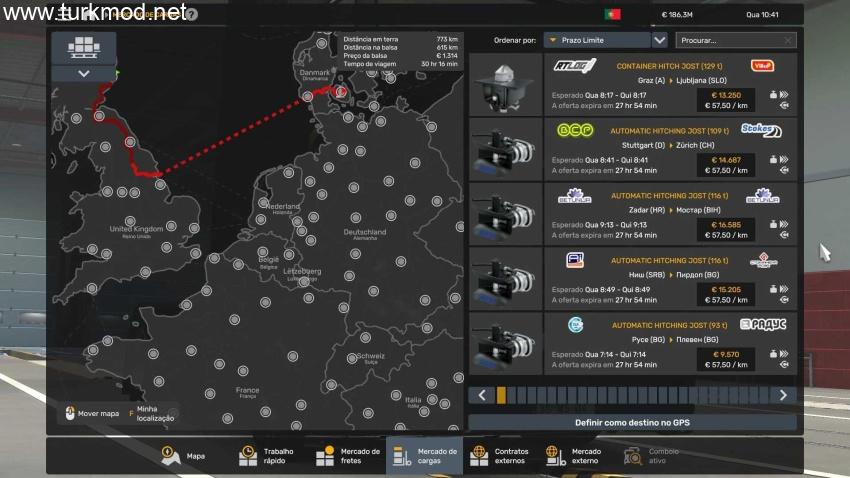
Task: Click the Stokes company logo
Action: pyautogui.click(x=761, y=131)
